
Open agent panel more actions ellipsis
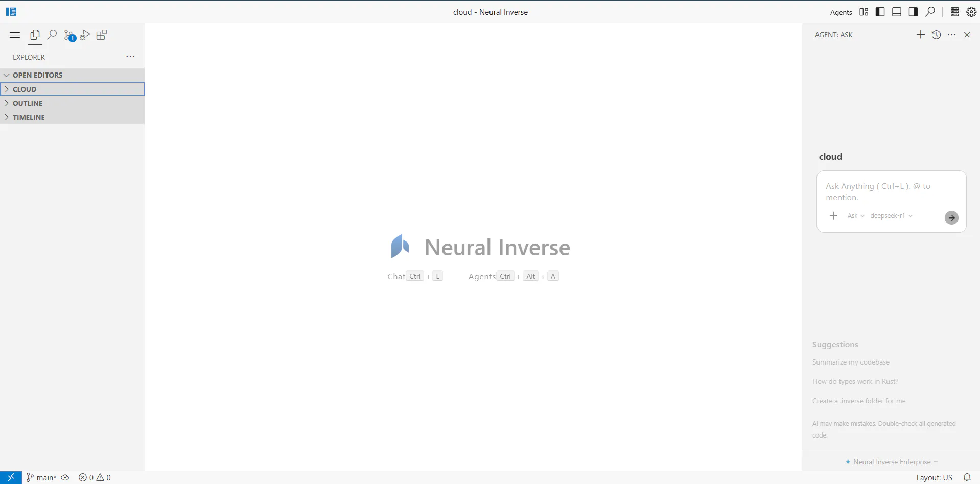(951, 35)
